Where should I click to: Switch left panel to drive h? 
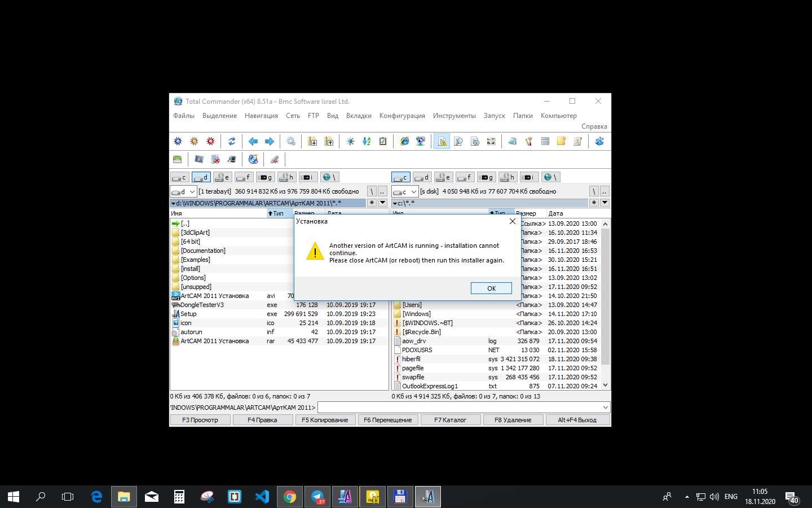pos(286,177)
